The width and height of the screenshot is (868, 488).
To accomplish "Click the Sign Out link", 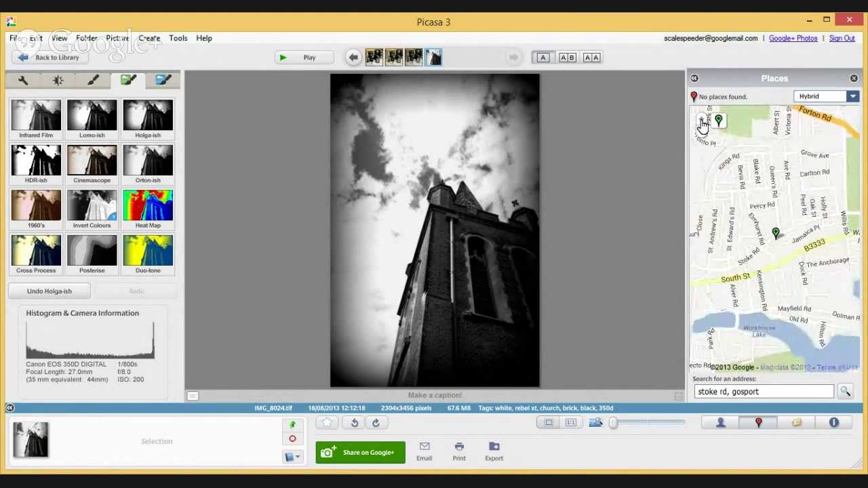I will pyautogui.click(x=842, y=38).
